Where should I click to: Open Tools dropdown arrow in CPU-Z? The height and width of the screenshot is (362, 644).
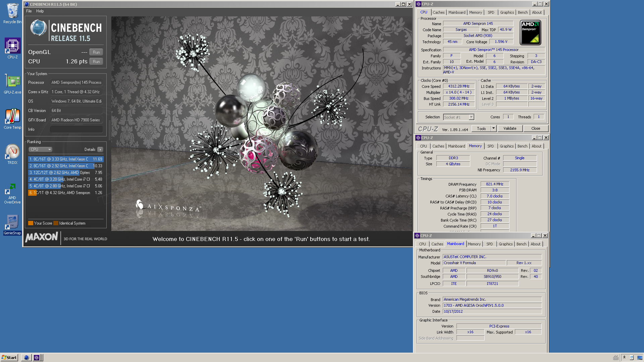click(x=493, y=129)
